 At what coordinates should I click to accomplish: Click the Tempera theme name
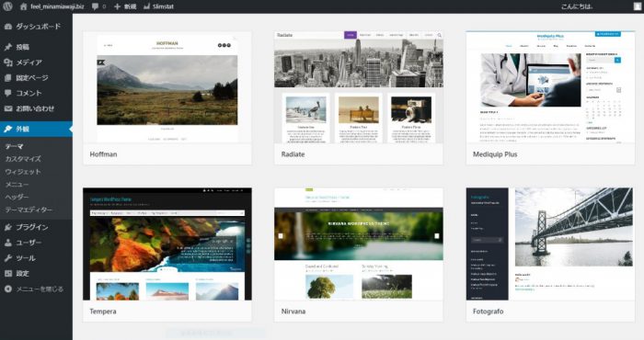click(103, 312)
